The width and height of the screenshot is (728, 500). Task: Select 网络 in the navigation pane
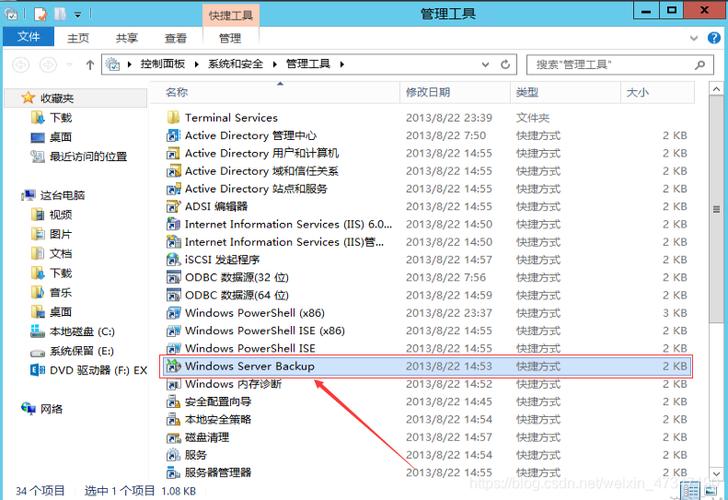coord(51,409)
